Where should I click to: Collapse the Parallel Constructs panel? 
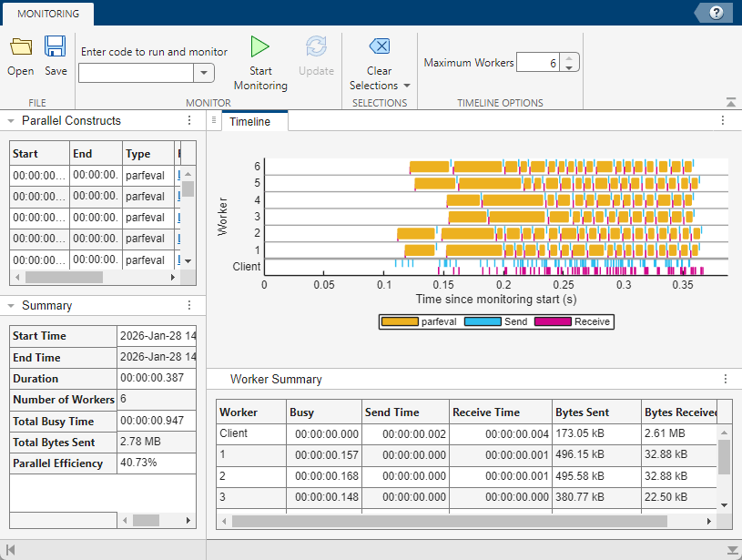pos(10,120)
